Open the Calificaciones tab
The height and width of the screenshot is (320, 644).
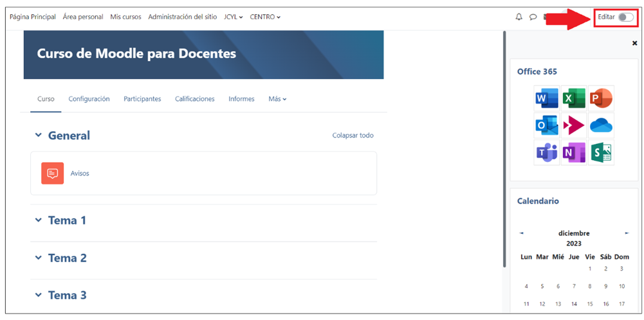(x=195, y=99)
